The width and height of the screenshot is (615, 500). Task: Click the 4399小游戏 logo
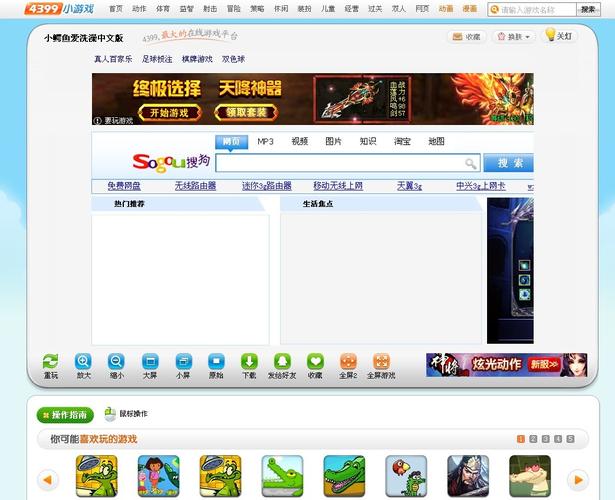[x=59, y=8]
